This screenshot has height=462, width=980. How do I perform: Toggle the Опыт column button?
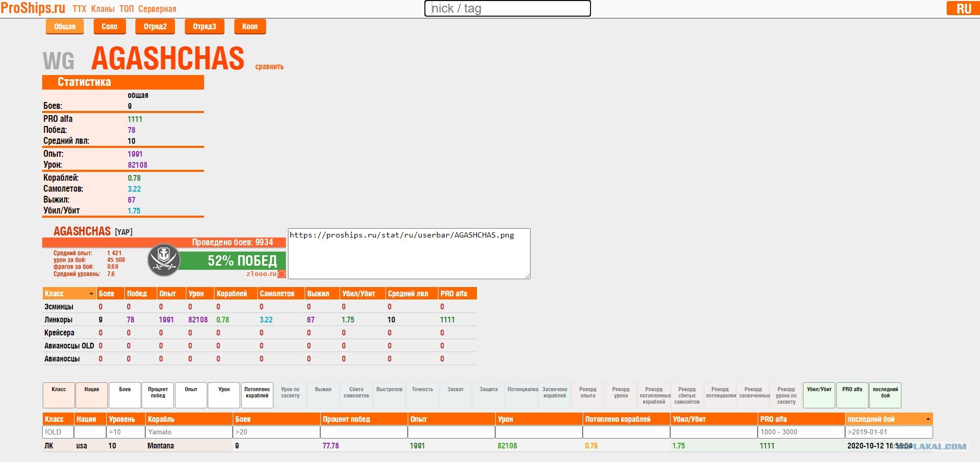pyautogui.click(x=191, y=395)
